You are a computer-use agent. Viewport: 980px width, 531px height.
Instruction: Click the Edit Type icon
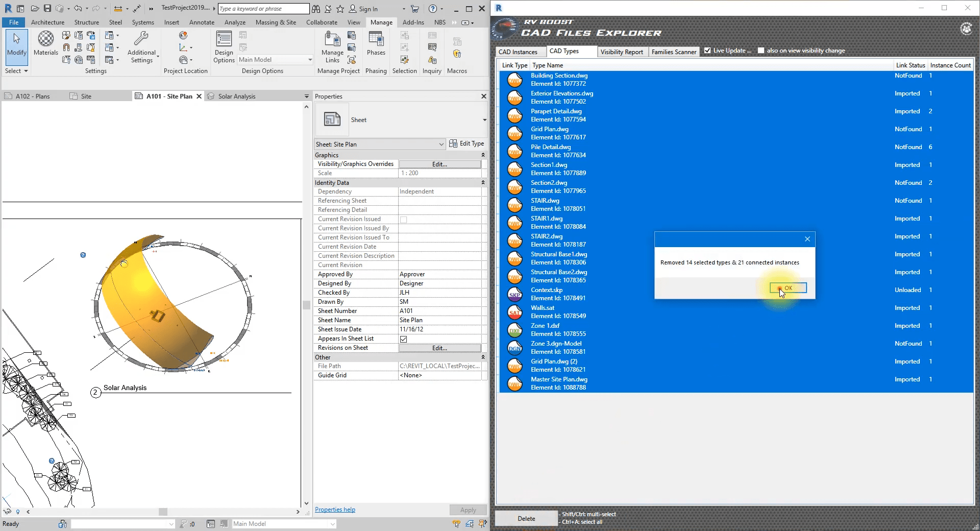point(453,143)
